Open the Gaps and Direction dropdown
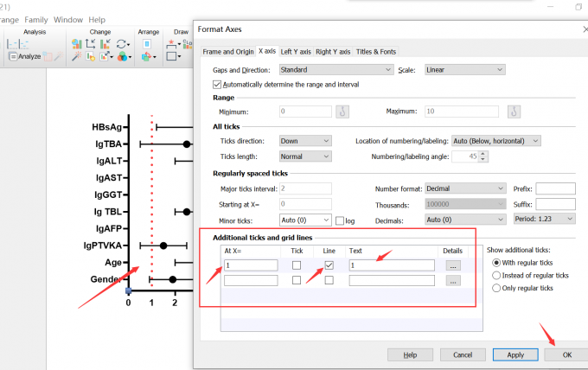The image size is (588, 370). [336, 69]
